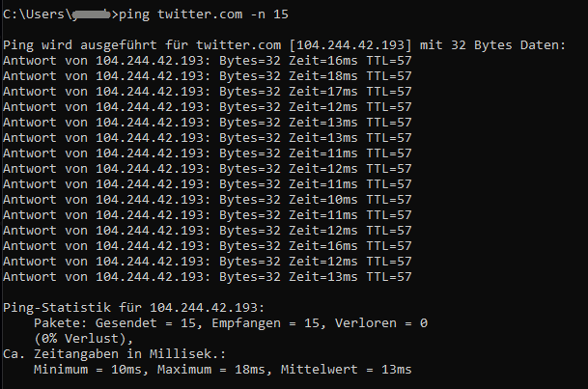Click the Ca. Zeitangaben in Millisek. line
This screenshot has height=389, width=588.
click(x=114, y=354)
